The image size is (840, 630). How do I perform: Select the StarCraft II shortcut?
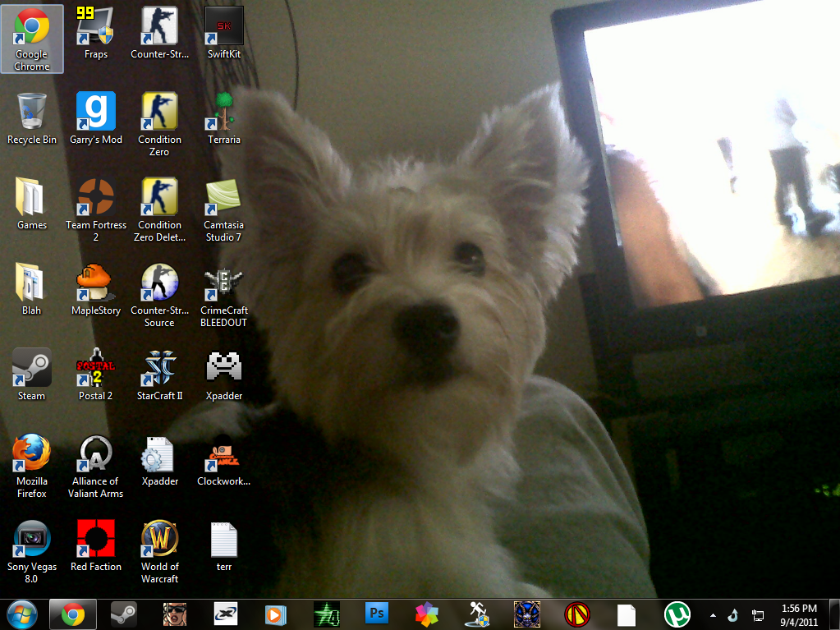159,368
